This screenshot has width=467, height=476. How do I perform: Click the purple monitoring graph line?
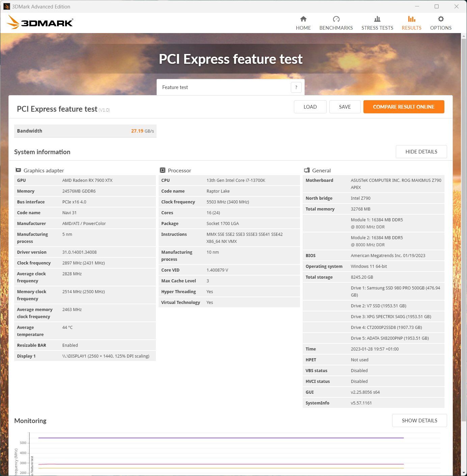[221, 438]
